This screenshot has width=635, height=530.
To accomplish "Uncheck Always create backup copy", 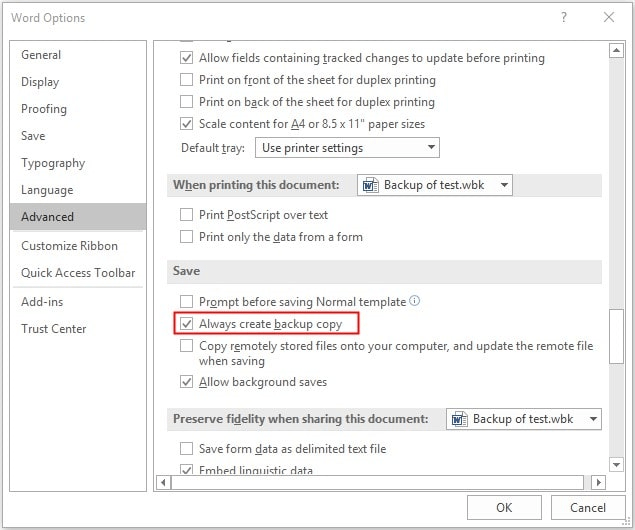I will (186, 324).
